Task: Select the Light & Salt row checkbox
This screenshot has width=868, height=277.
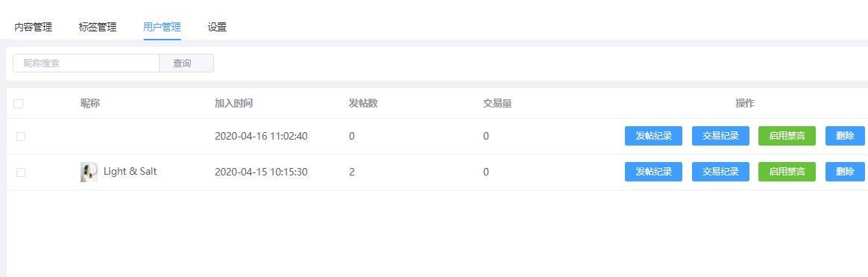Action: pyautogui.click(x=21, y=172)
